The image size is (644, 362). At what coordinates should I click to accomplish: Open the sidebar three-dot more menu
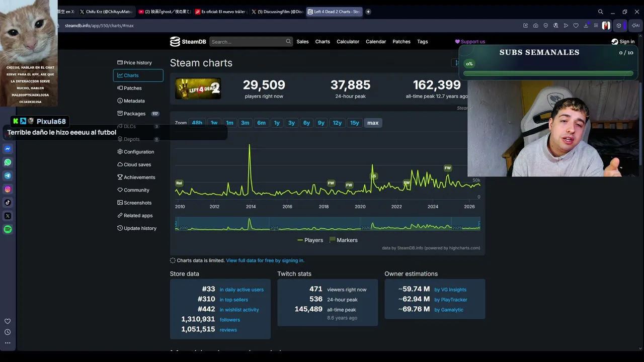coord(8,343)
